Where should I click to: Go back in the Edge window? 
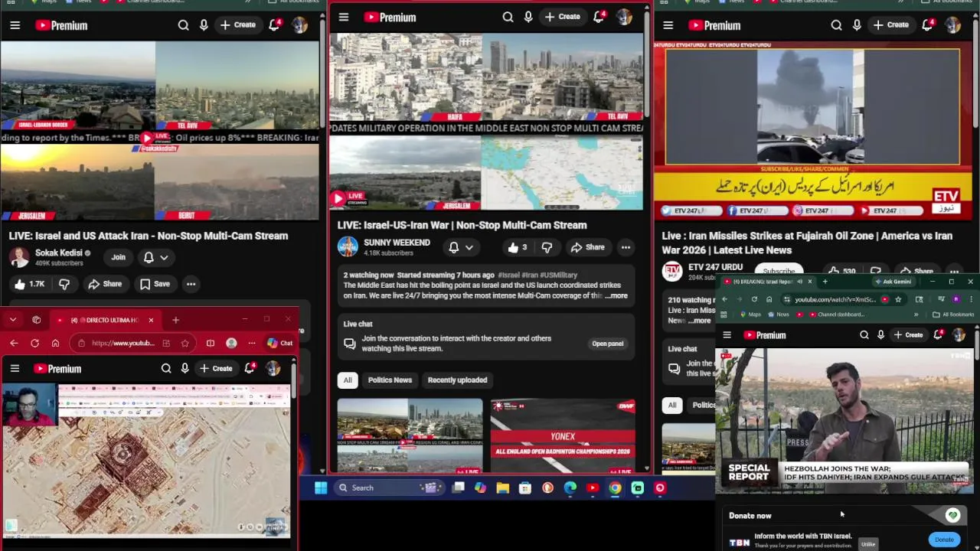tap(14, 344)
